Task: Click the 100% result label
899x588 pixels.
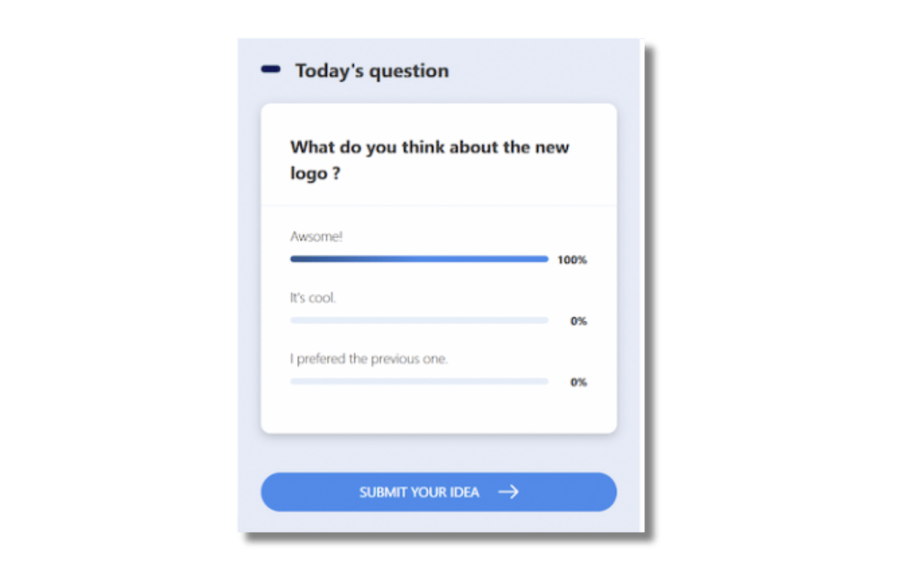Action: pos(571,259)
